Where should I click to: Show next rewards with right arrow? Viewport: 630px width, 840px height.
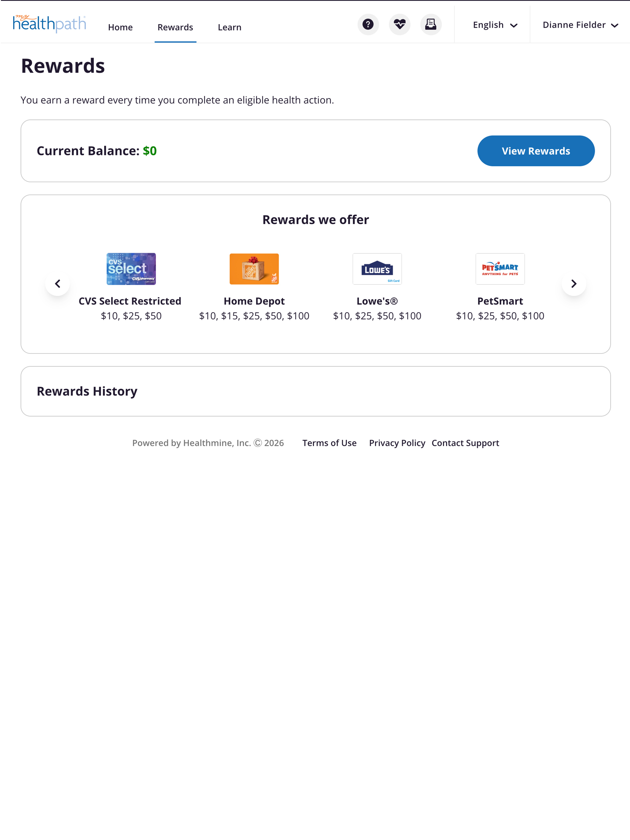[574, 284]
